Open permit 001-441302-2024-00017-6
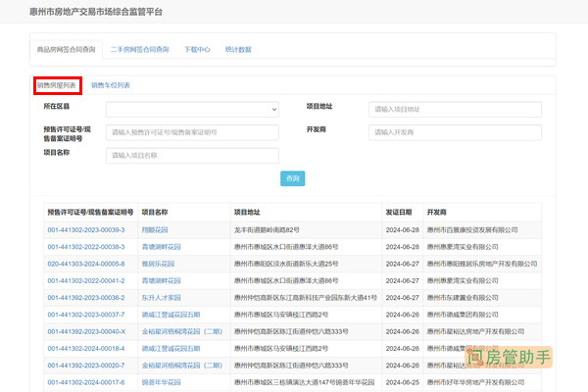 86,382
